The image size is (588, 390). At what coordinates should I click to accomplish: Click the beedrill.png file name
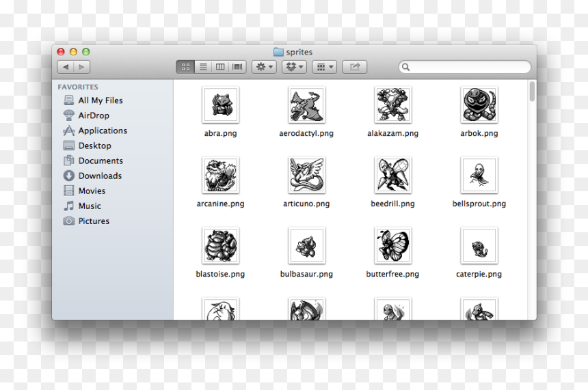click(392, 204)
